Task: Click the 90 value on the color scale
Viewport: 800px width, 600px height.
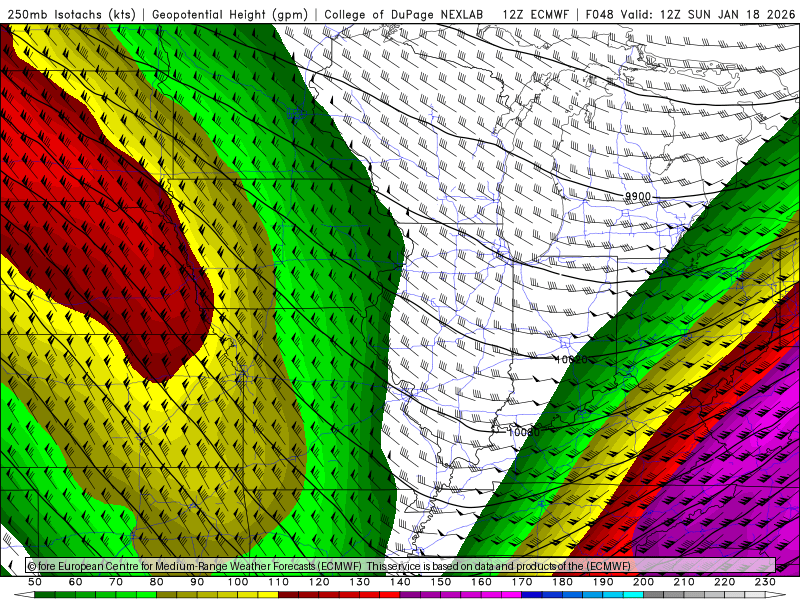Action: 197,582
